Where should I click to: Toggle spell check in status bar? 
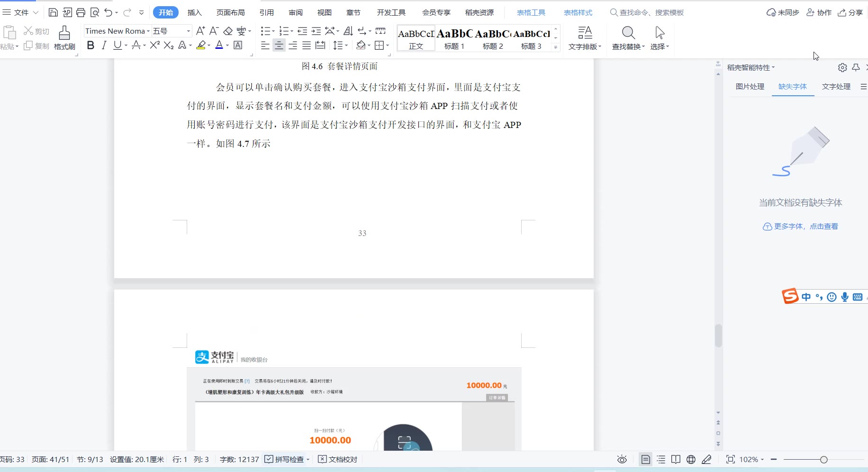click(x=284, y=460)
